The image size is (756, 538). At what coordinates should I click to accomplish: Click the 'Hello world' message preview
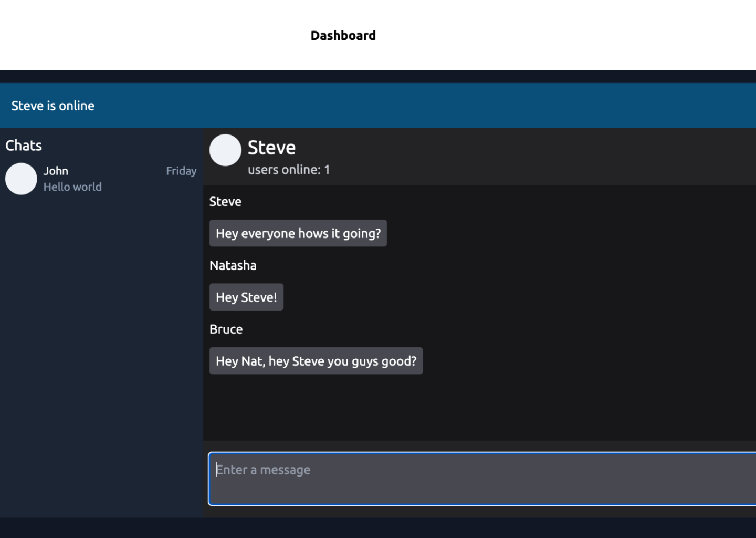(x=72, y=187)
